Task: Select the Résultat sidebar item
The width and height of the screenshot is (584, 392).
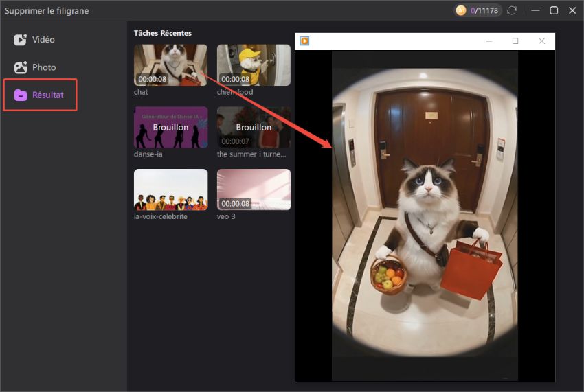Action: [x=40, y=95]
